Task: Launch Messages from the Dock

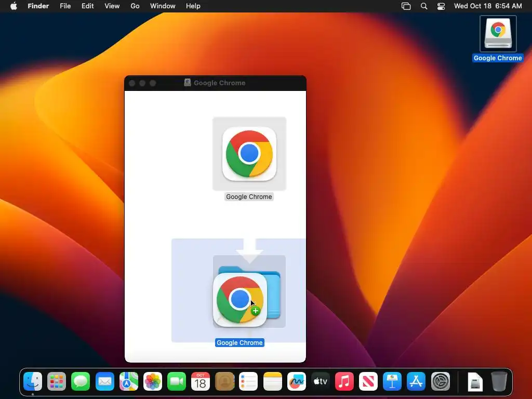Action: tap(81, 382)
